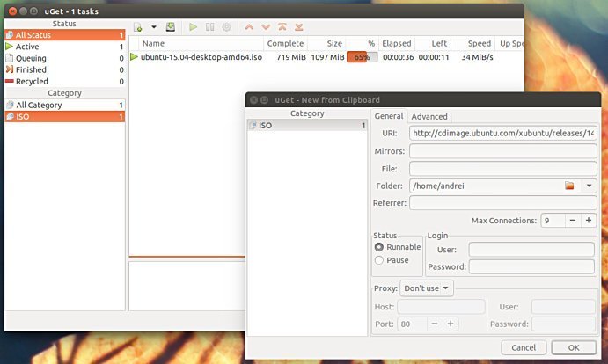Image resolution: width=608 pixels, height=364 pixels.
Task: Expand the Folder history dropdown arrow
Action: point(589,186)
